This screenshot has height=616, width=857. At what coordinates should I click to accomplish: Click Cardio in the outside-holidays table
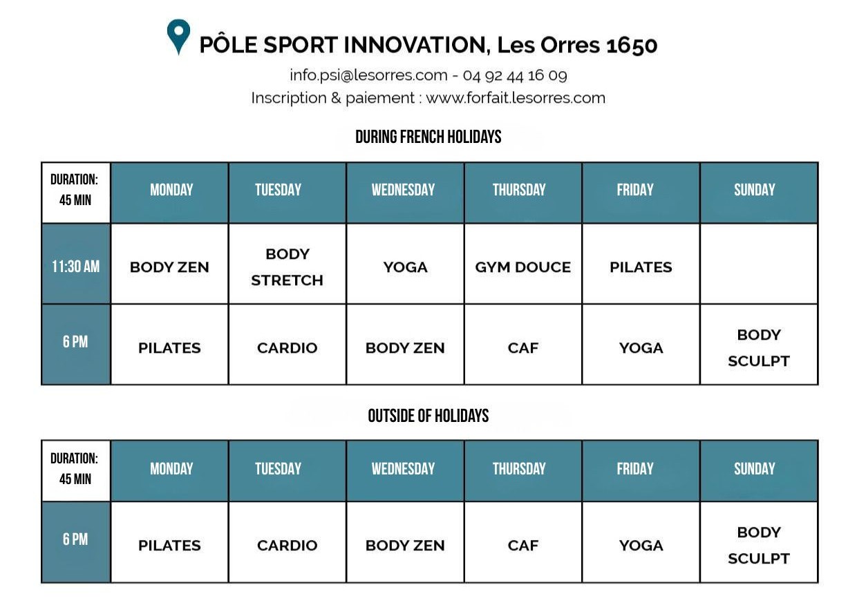[x=287, y=546]
